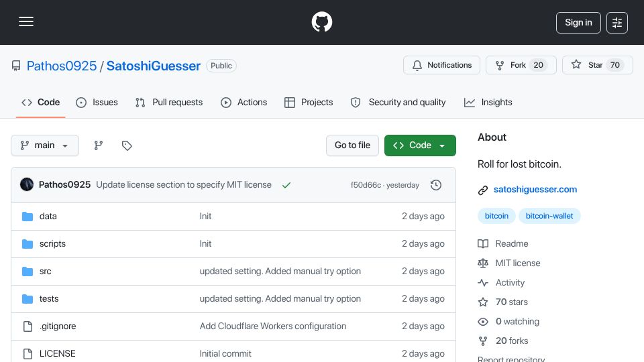The image size is (644, 362).
Task: Open 'Init' commit message in scripts row
Action: click(205, 244)
